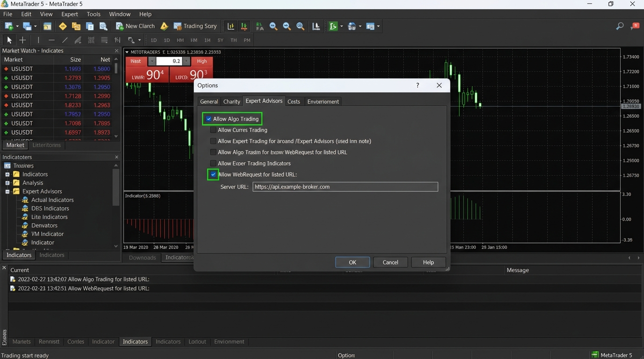Viewport: 644px width, 359px height.
Task: Check Allow Algo Trastin for WebRequest checkbox
Action: [213, 152]
